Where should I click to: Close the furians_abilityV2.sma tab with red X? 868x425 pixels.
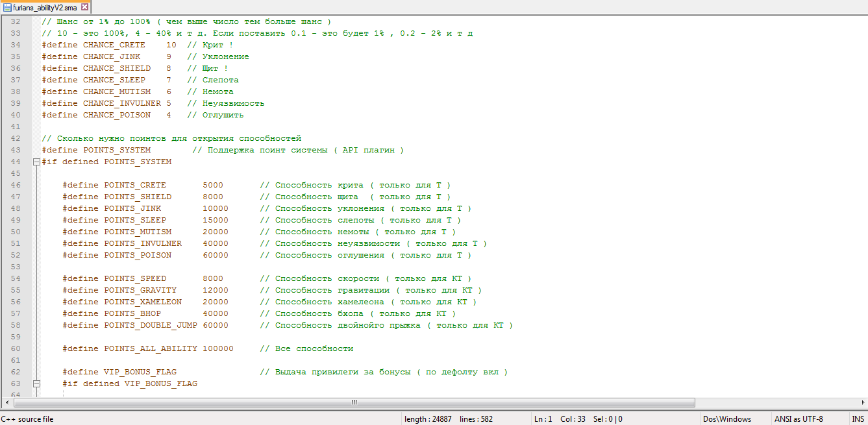point(84,7)
